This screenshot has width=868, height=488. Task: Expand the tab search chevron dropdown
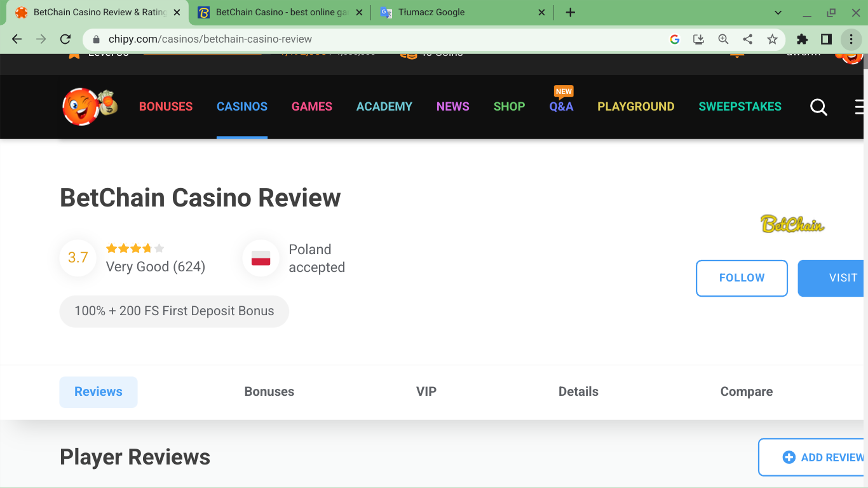click(778, 13)
